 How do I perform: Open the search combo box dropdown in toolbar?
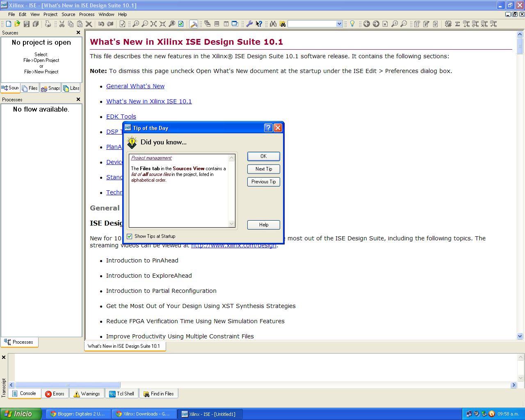coord(339,24)
